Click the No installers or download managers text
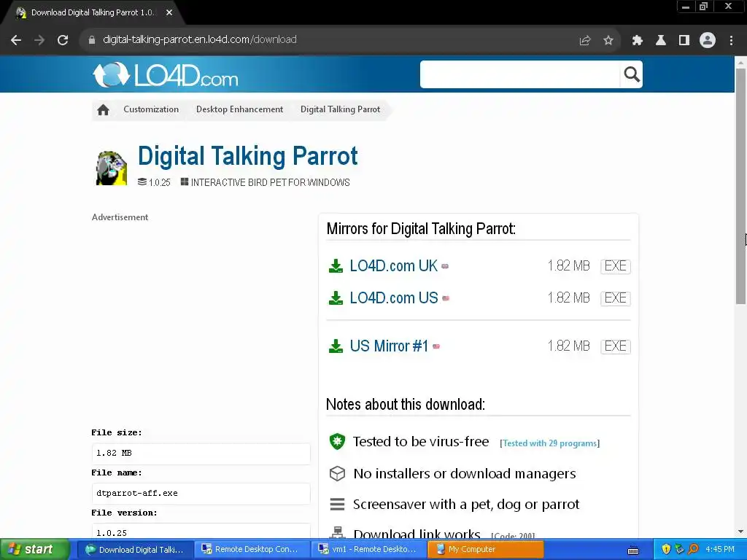Image resolution: width=747 pixels, height=560 pixels. (465, 474)
